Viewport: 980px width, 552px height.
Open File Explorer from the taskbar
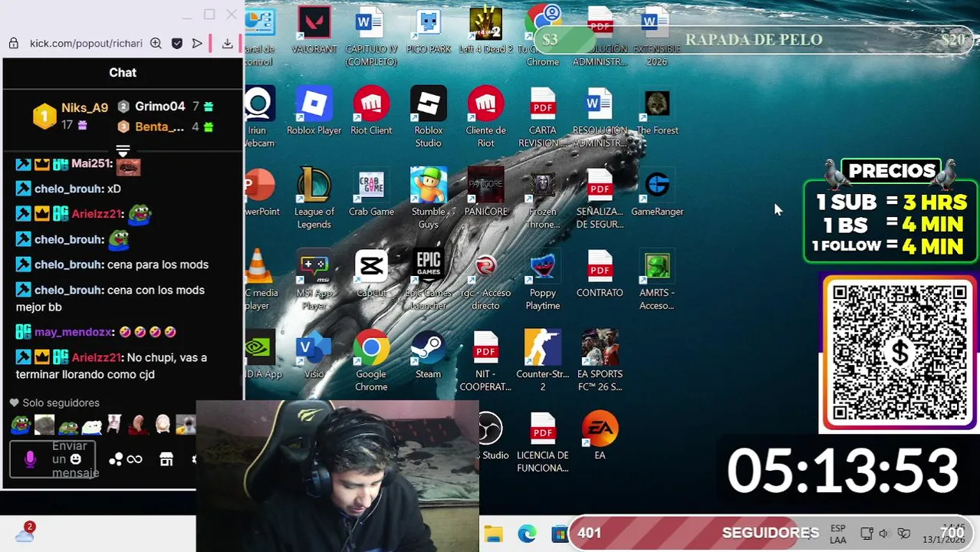click(493, 534)
